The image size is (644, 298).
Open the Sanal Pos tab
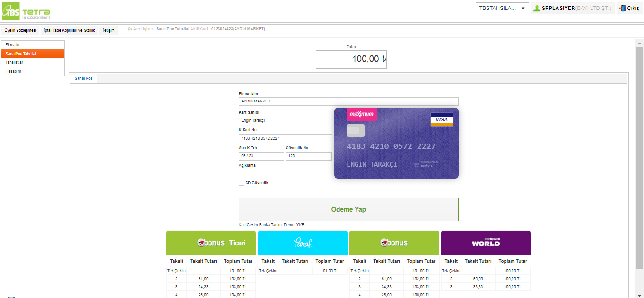click(84, 78)
